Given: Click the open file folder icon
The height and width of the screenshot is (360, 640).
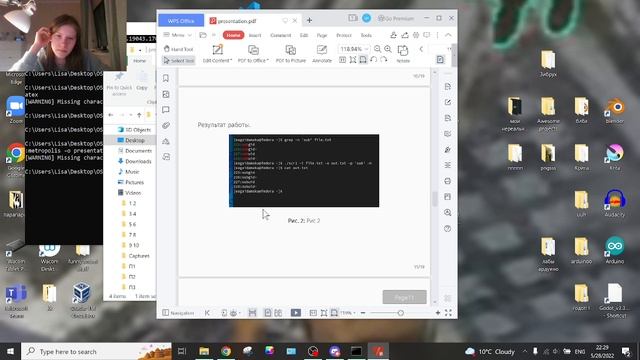Looking at the screenshot, I should click(x=203, y=35).
